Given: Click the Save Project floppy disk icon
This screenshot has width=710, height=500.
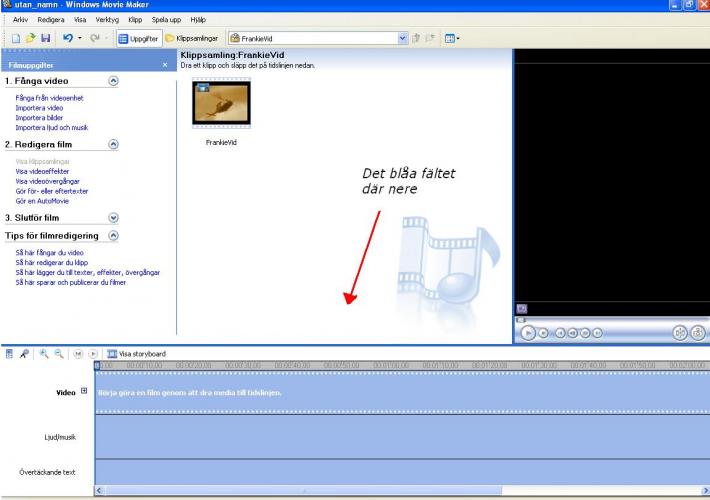Looking at the screenshot, I should pos(45,38).
